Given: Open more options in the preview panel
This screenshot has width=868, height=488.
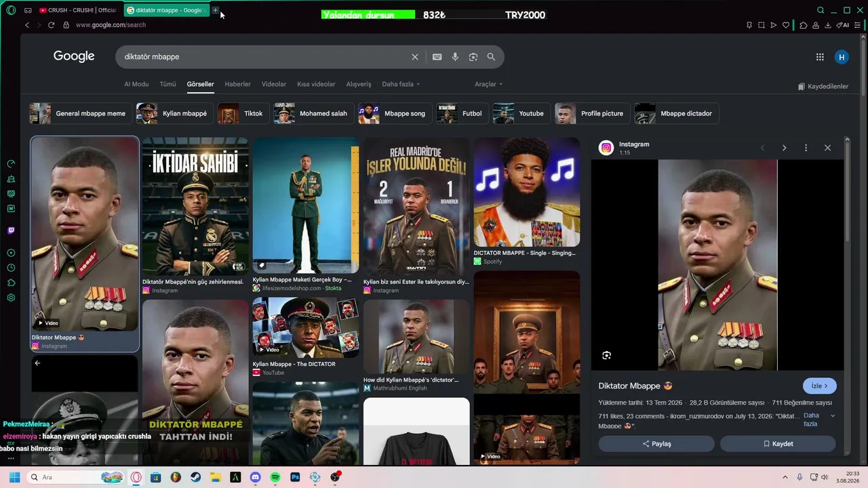Looking at the screenshot, I should point(806,148).
